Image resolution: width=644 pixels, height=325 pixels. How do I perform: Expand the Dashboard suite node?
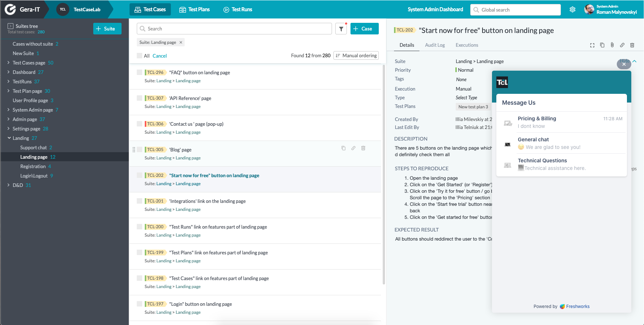(8, 72)
